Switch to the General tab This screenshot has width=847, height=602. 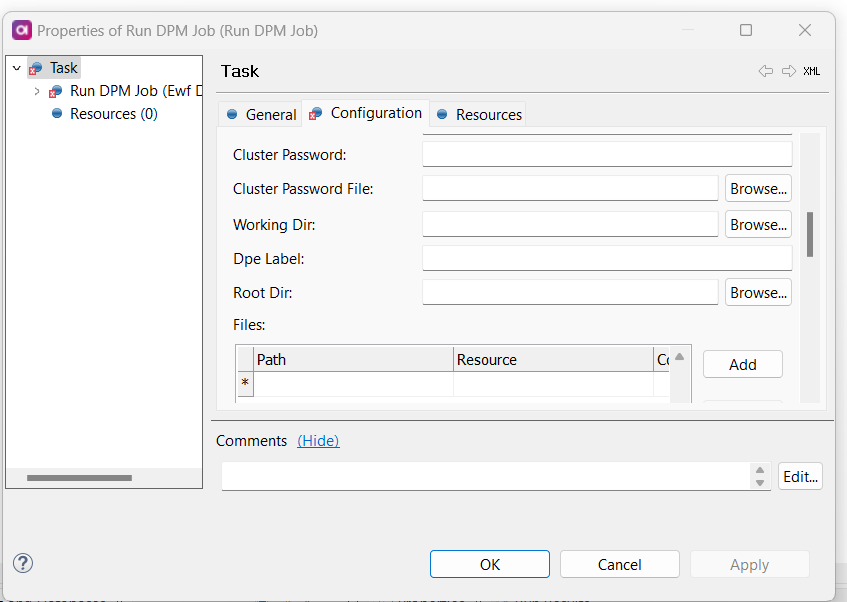point(260,115)
